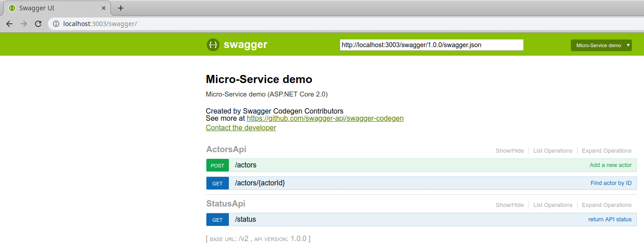Expand the /actors/{actorId} endpoint path

coord(260,183)
